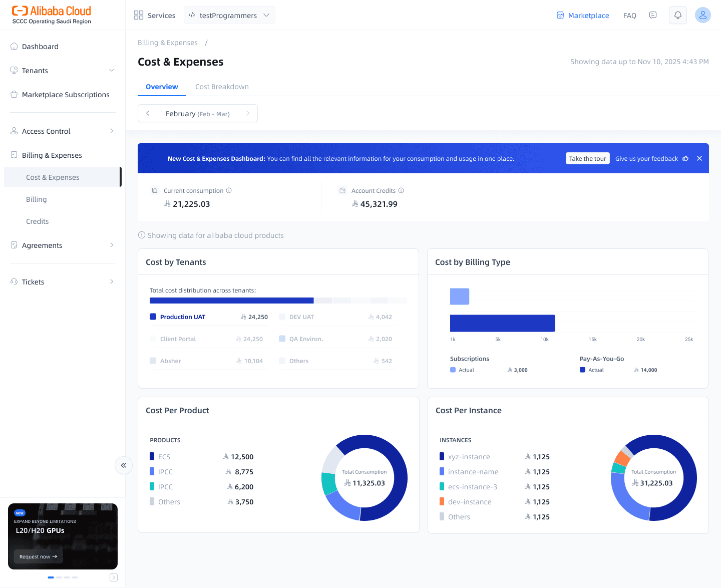Expand Tickets chevron
The height and width of the screenshot is (588, 721).
pyautogui.click(x=112, y=281)
